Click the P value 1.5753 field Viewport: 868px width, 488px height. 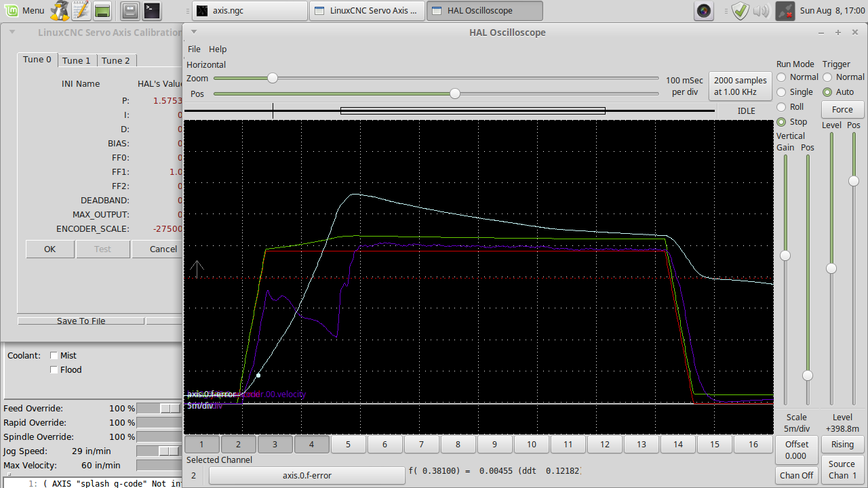(167, 100)
